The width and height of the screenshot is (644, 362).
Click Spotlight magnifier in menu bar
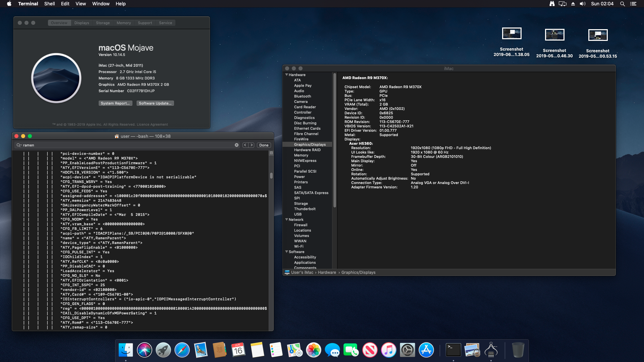point(622,4)
